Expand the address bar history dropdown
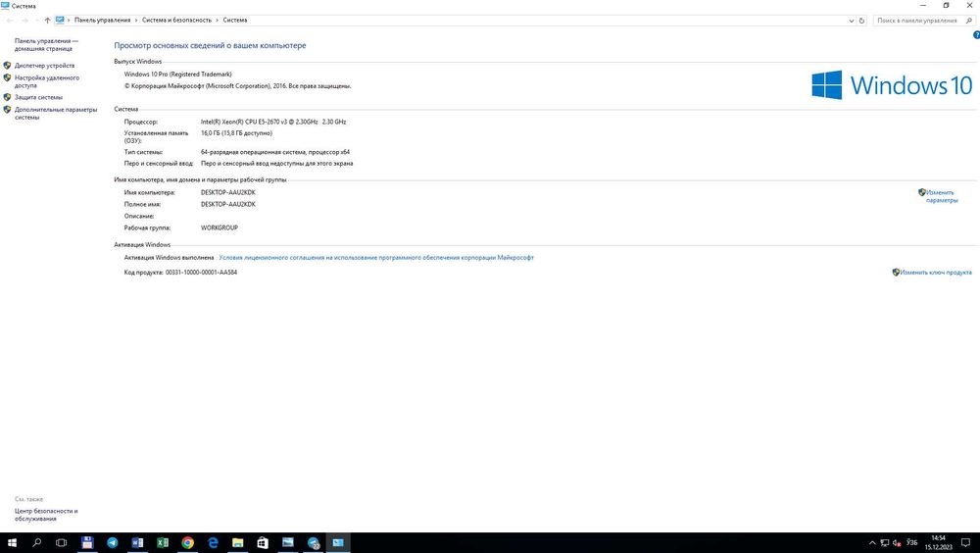 click(x=852, y=21)
